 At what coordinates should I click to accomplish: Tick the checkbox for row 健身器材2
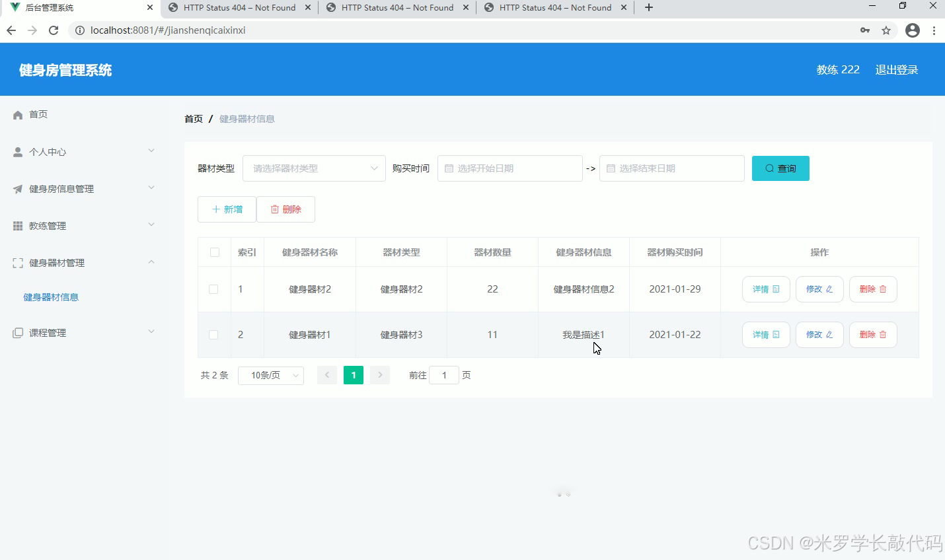click(x=213, y=289)
